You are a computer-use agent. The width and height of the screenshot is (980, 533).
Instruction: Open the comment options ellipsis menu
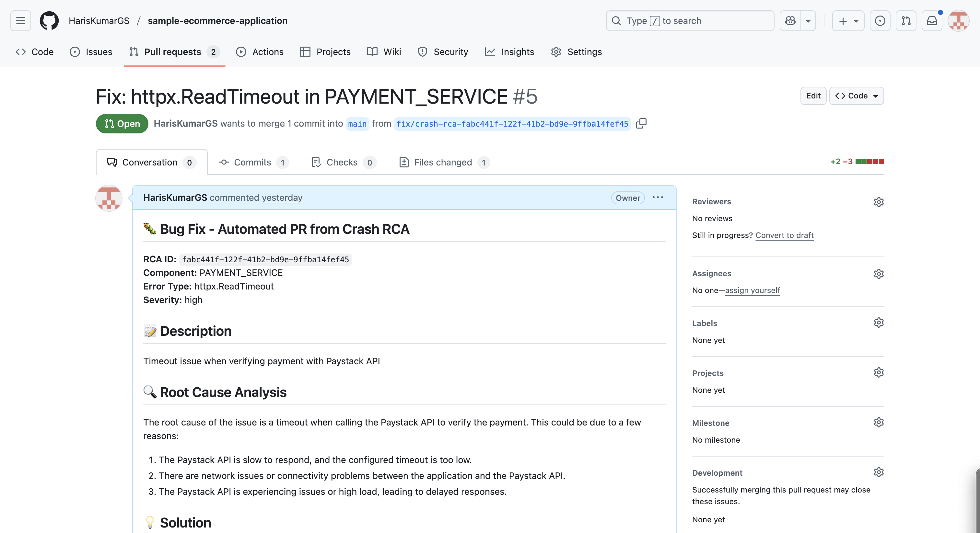(x=658, y=197)
